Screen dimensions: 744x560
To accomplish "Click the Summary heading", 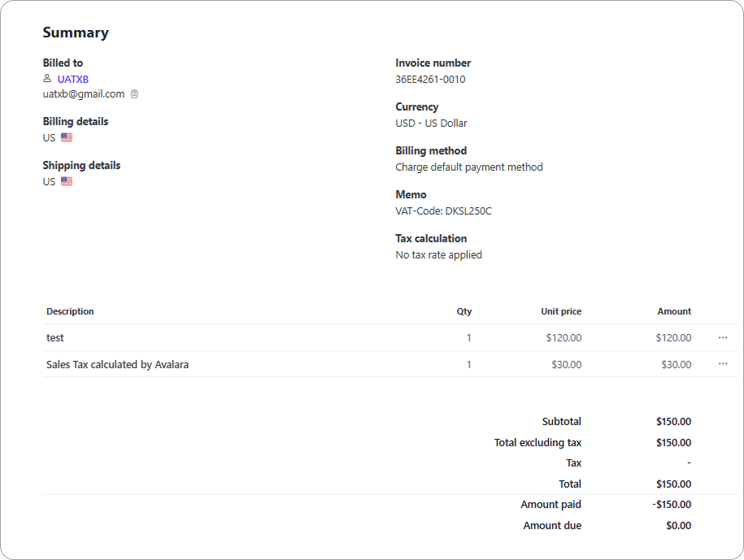I will click(x=76, y=33).
